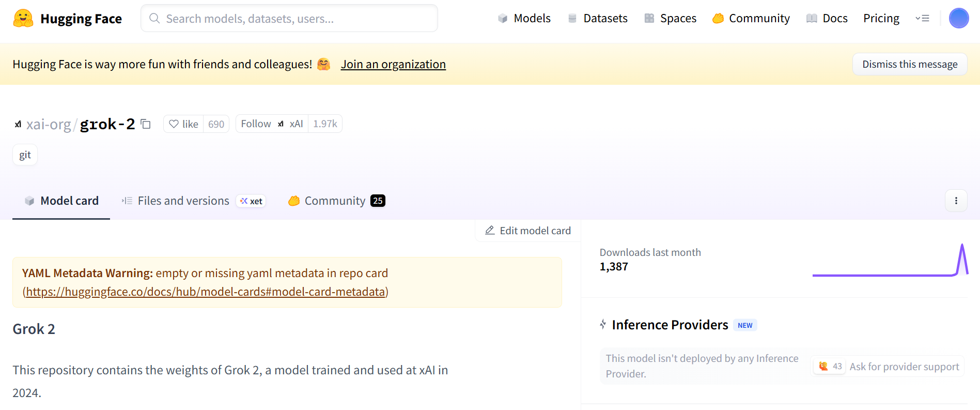Expand the more-navigation dropdown menu icon
Image resolution: width=980 pixels, height=410 pixels.
pyautogui.click(x=922, y=19)
